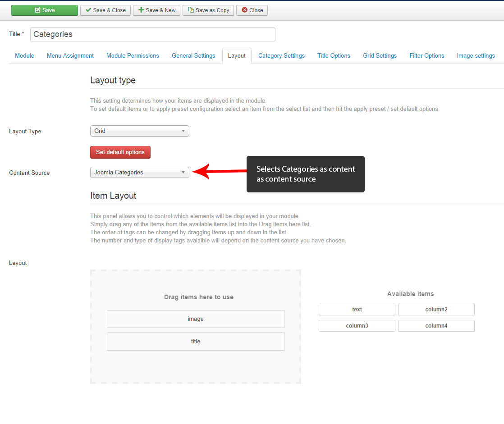Screen dimensions: 504x424
Task: Select the title item in layout area
Action: pos(196,342)
